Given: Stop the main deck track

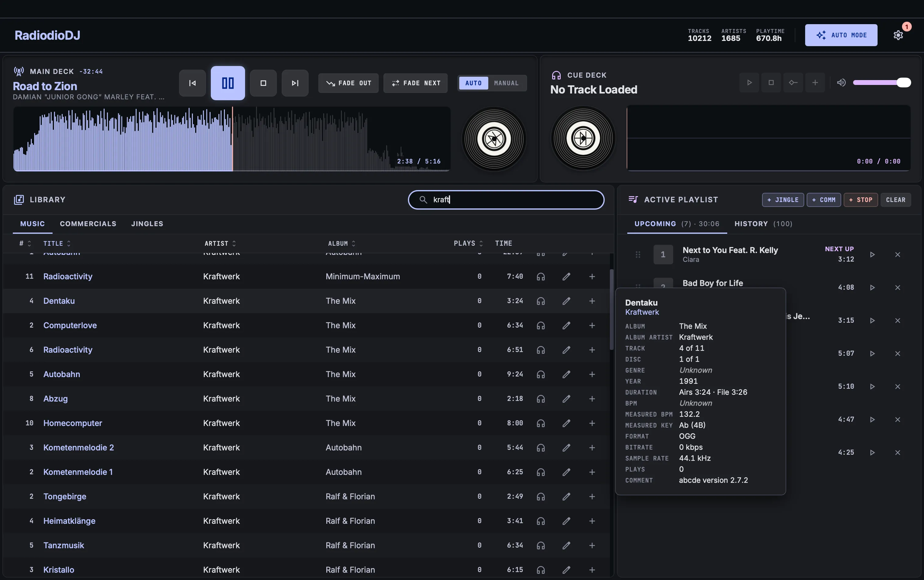Looking at the screenshot, I should point(263,83).
